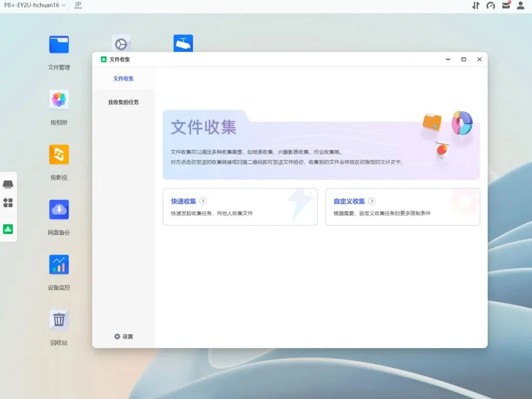The width and height of the screenshot is (532, 399).
Task: Click the large 文件收集 banner heading
Action: (203, 128)
